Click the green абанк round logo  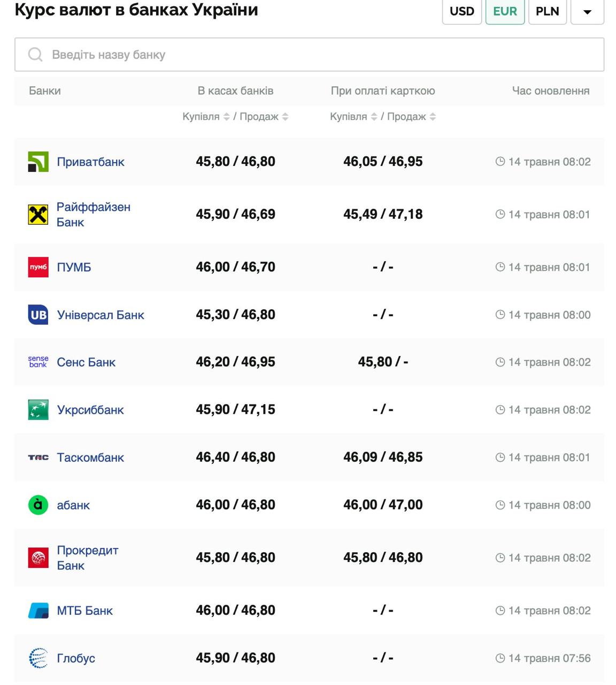click(38, 505)
